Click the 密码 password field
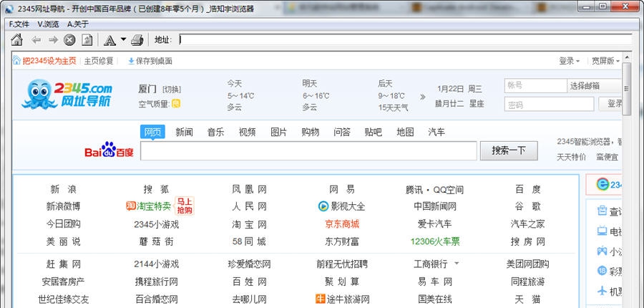The height and width of the screenshot is (308, 644). tap(549, 104)
